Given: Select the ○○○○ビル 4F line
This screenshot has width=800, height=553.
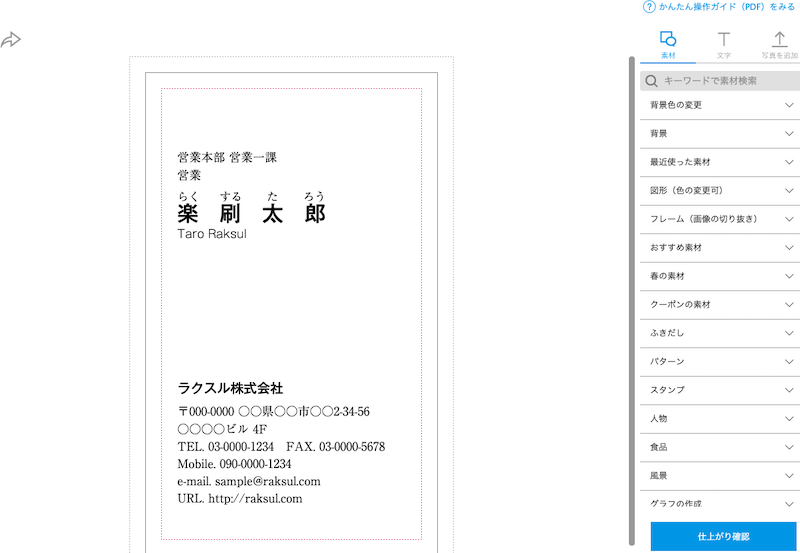Looking at the screenshot, I should coord(222,429).
